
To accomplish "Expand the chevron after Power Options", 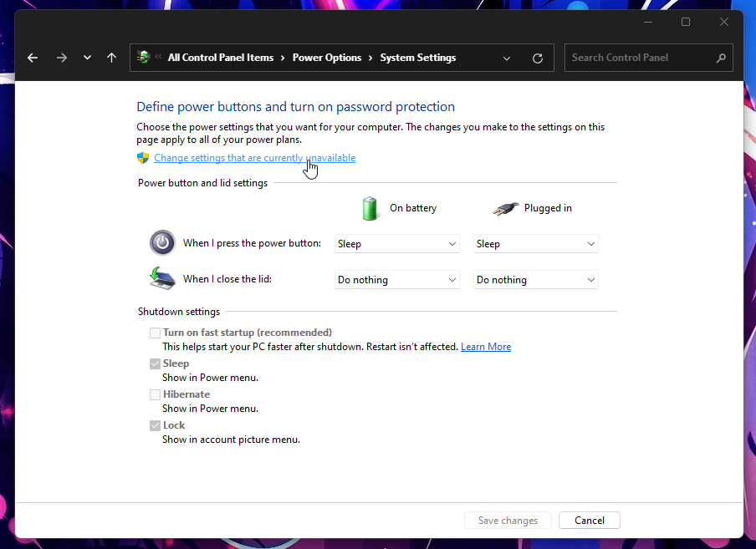I will (x=370, y=58).
